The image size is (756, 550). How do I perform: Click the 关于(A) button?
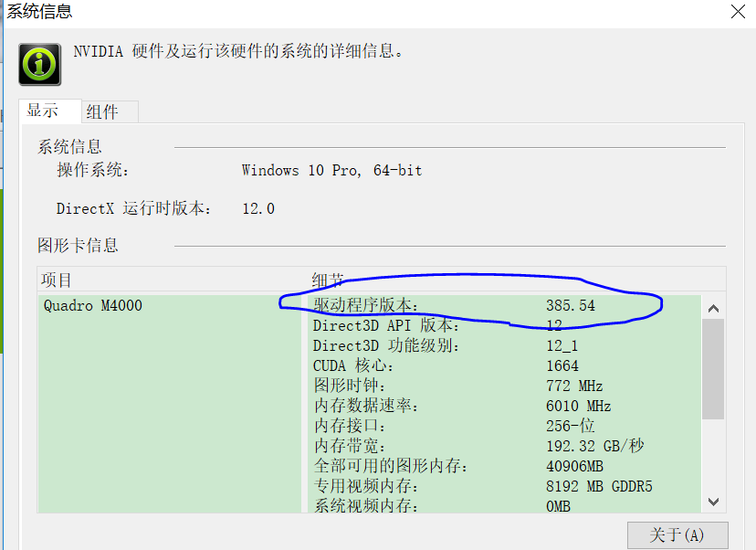click(677, 535)
